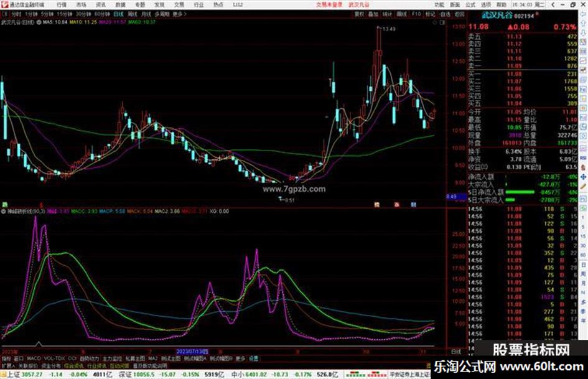This screenshot has width=588, height=379.
Task: Click the 画线 toolbar button
Action: (402, 14)
